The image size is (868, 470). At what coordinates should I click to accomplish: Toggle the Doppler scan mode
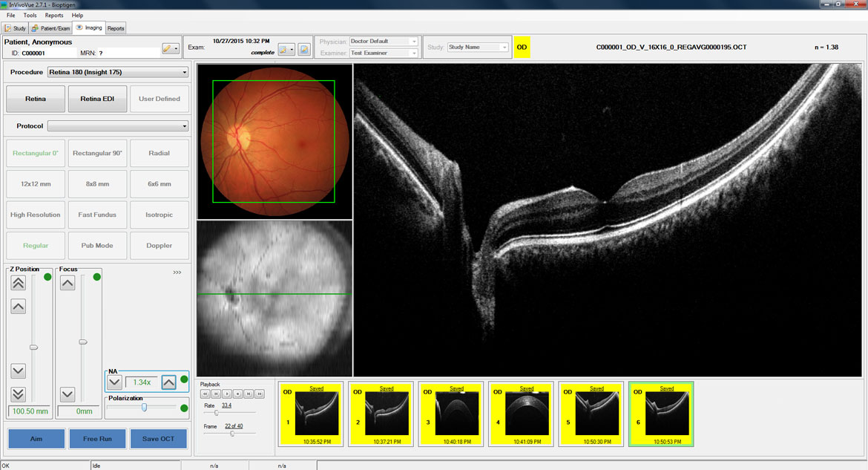159,245
